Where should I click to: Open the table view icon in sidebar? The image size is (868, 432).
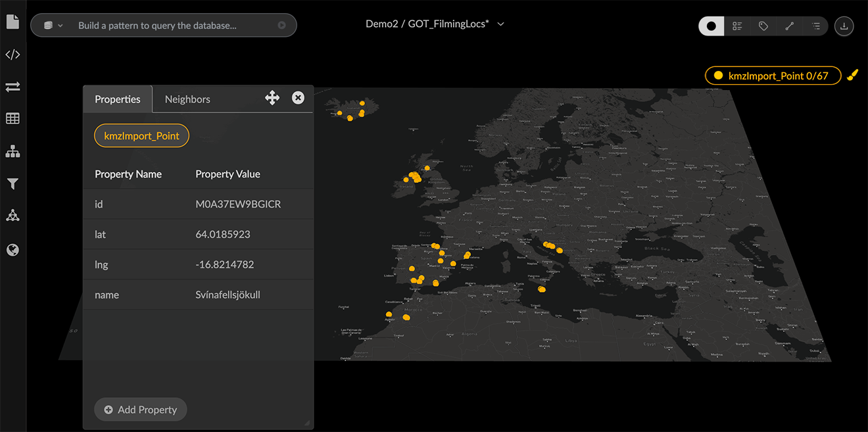pos(12,119)
